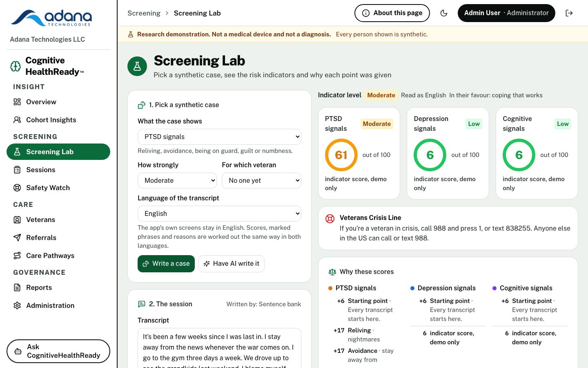Click the Admin User account button
Screen dimensions: 588x368
tap(506, 13)
